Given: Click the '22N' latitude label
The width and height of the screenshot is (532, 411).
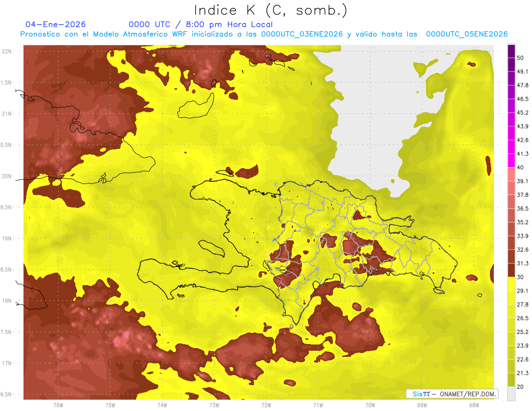Looking at the screenshot, I should pos(7,51).
